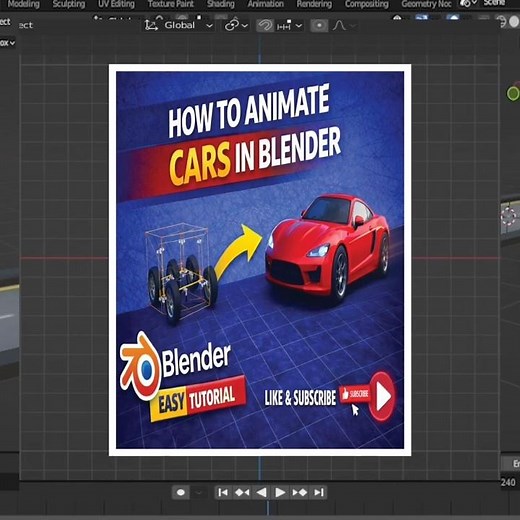The image size is (520, 520).
Task: Jump to the timeline end frame
Action: coord(319,492)
